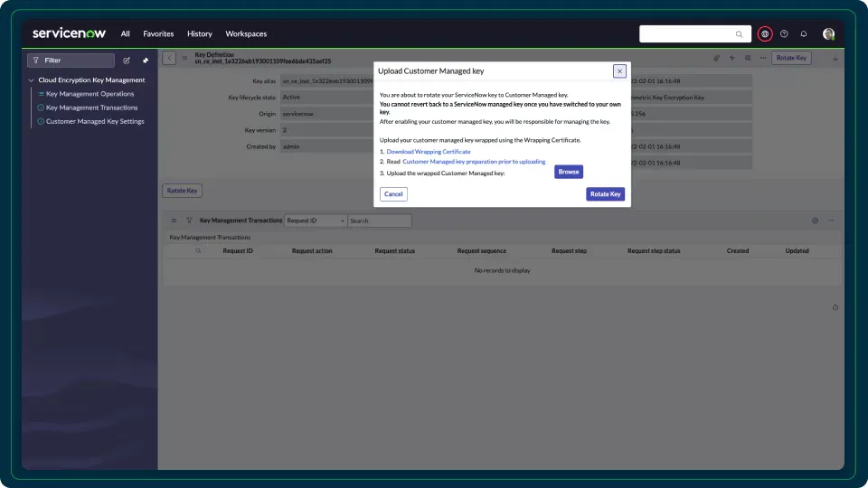Open Customer Managed key preparation link

[x=474, y=162]
